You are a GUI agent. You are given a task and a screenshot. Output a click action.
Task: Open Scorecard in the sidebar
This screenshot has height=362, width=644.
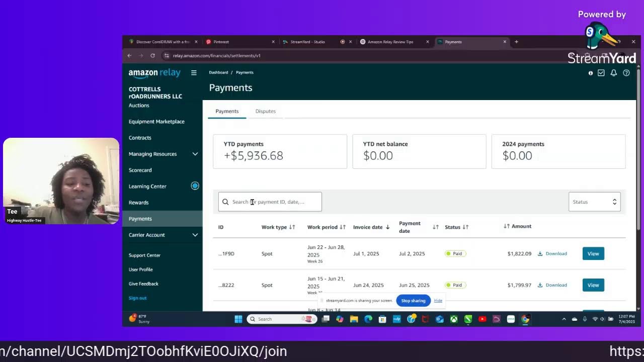[140, 170]
